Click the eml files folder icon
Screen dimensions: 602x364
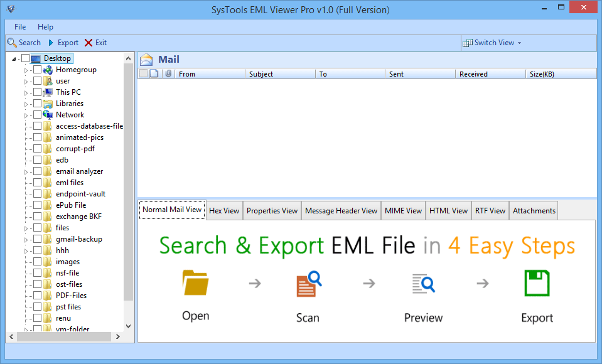pos(48,183)
